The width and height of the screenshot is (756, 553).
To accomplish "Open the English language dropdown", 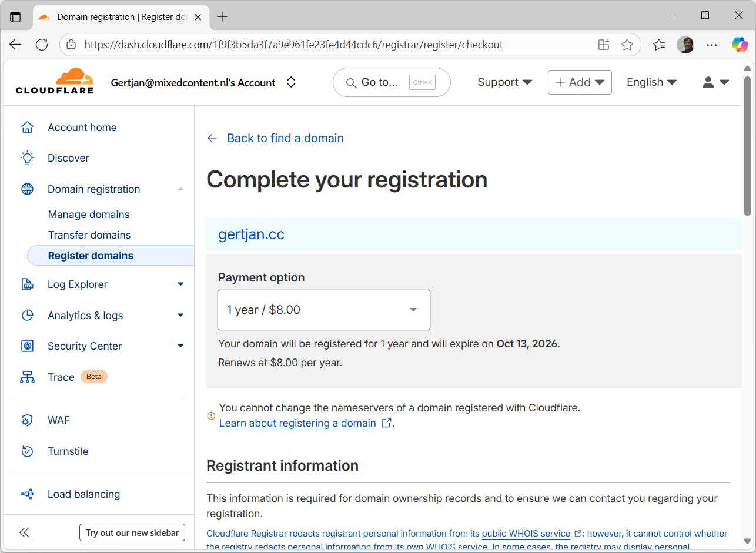I will (651, 82).
